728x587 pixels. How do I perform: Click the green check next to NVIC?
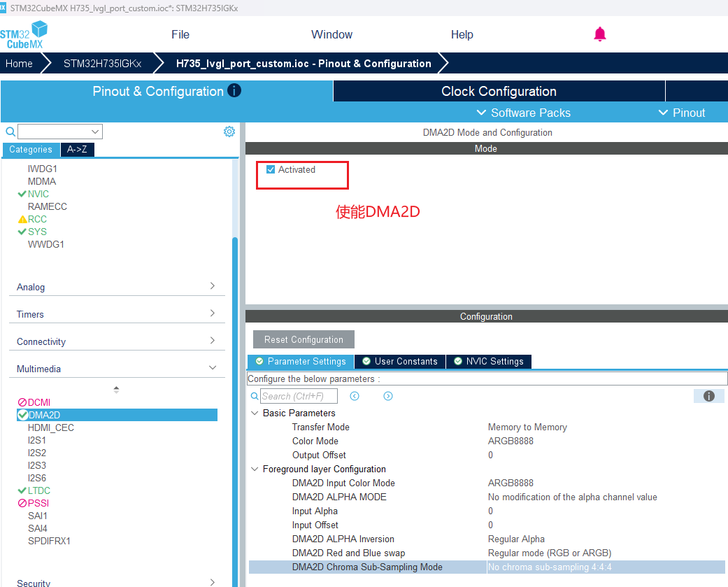pyautogui.click(x=22, y=194)
